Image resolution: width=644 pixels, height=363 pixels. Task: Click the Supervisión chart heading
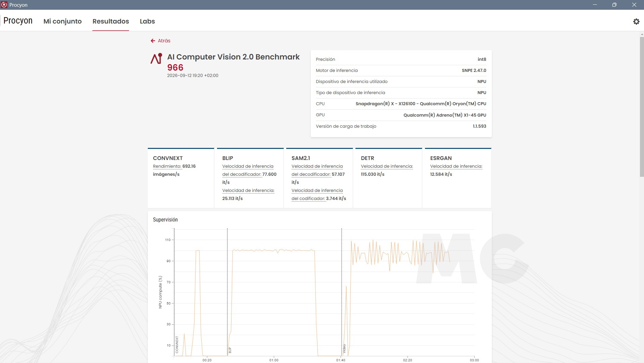click(x=165, y=220)
